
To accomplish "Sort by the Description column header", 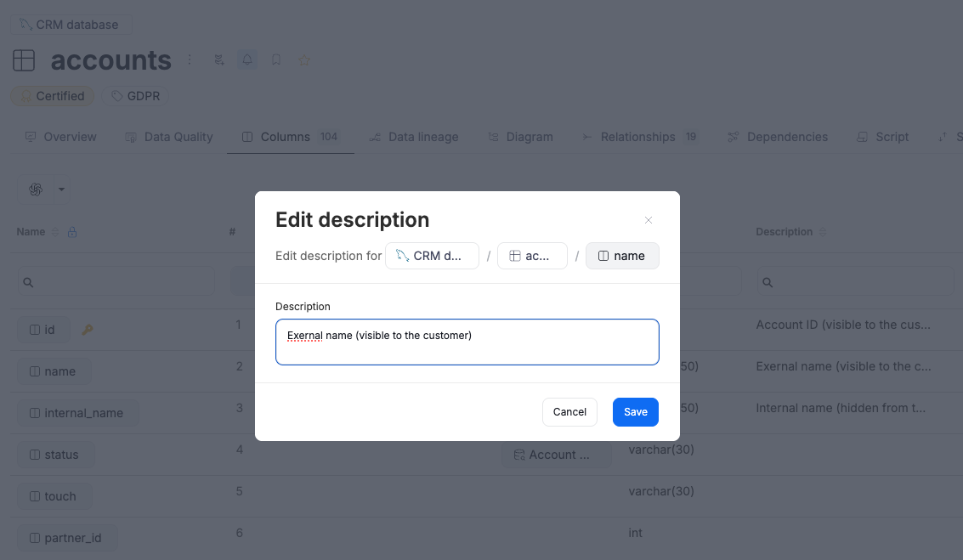I will tap(784, 232).
